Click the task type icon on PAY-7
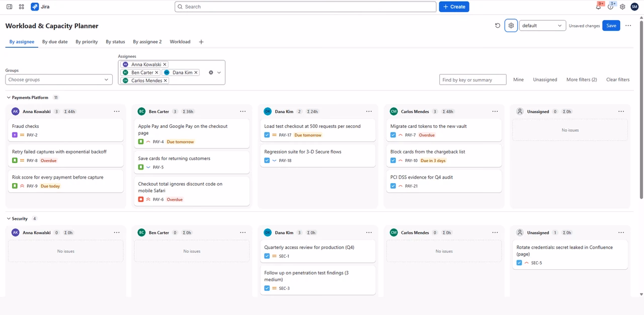Viewport: 644px width, 315px height. tap(393, 135)
